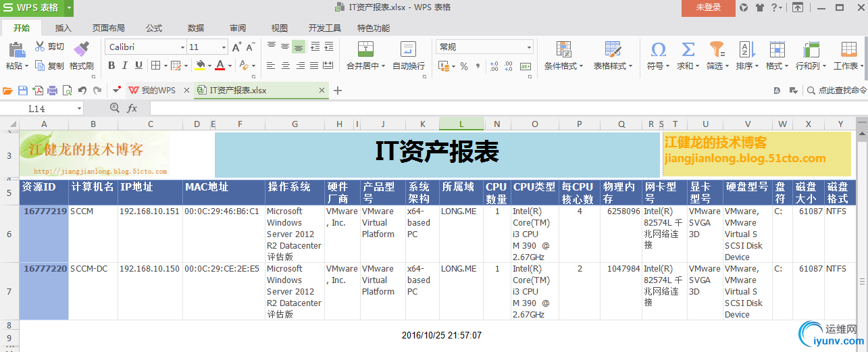This screenshot has height=352, width=868.
Task: Undo the last action with the undo arrow
Action: coord(82,91)
